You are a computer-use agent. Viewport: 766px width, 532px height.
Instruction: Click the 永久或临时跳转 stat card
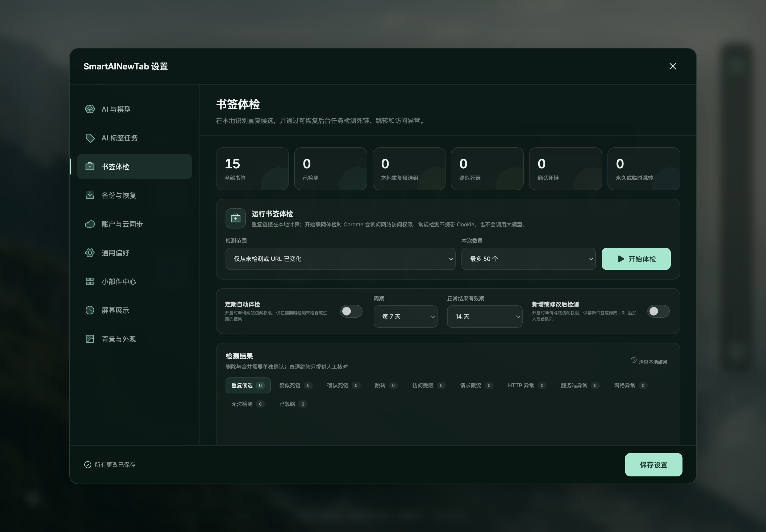(644, 169)
